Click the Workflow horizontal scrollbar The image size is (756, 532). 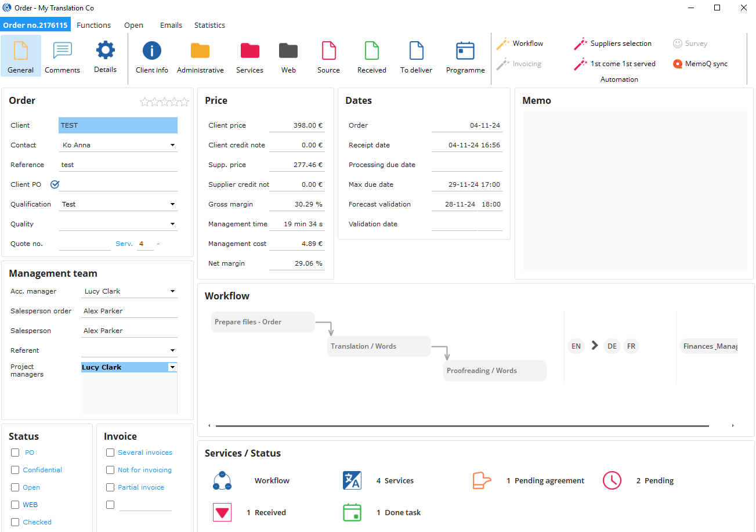click(462, 426)
